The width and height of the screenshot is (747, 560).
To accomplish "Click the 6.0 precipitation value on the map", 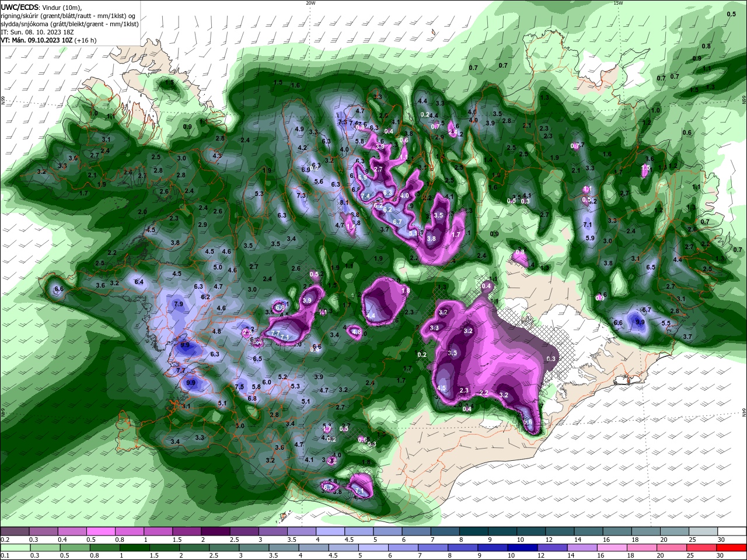I will 267,382.
